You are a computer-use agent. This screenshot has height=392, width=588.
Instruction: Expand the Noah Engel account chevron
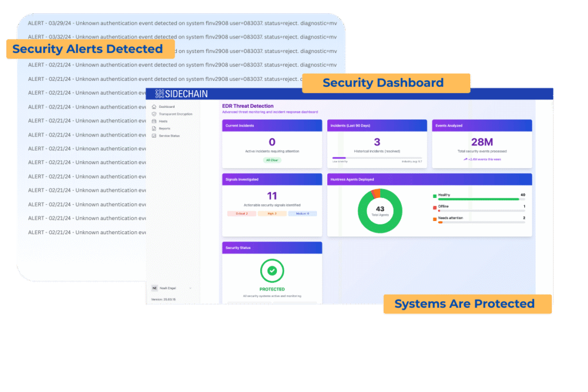click(191, 288)
